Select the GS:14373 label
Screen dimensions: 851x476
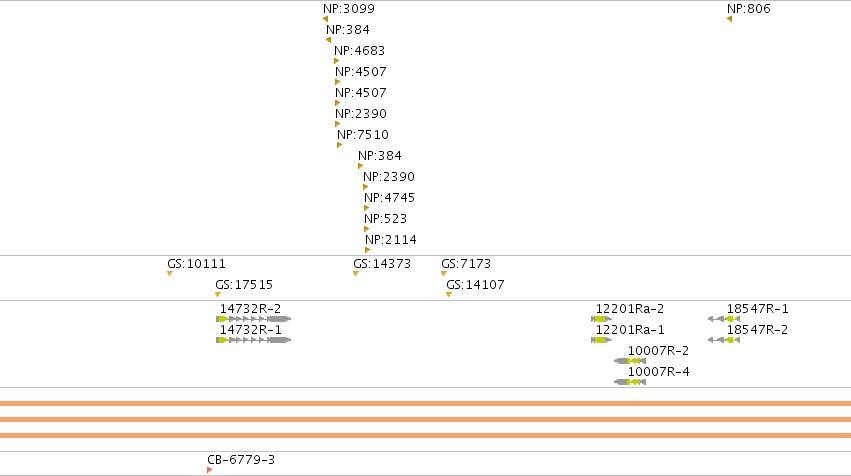(382, 264)
